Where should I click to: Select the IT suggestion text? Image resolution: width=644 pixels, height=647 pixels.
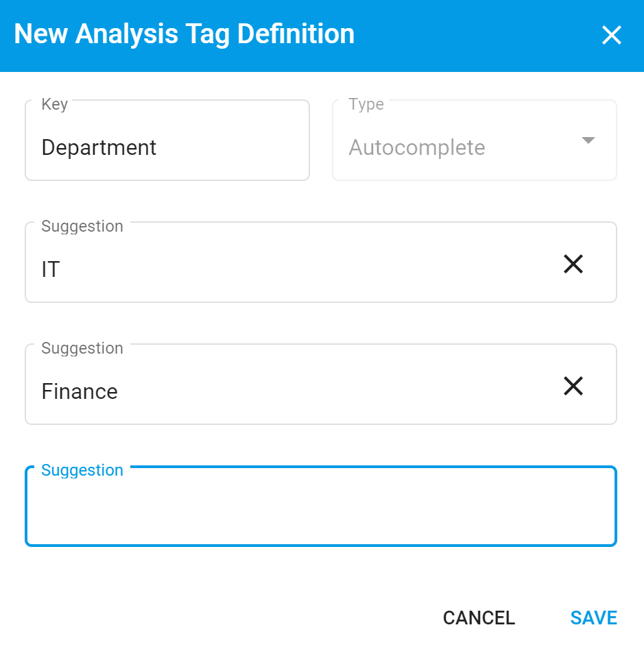pyautogui.click(x=50, y=269)
